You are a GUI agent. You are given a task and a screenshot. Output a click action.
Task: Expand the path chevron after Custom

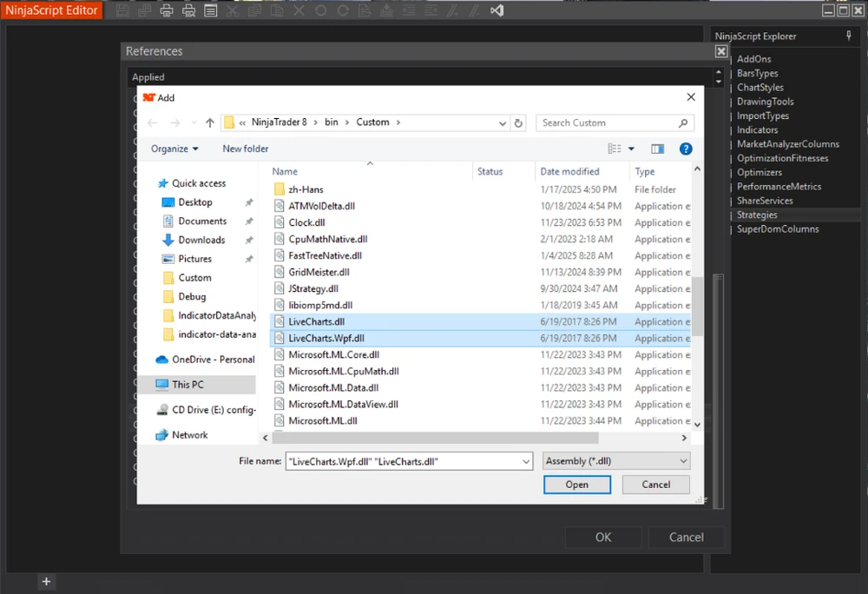[x=398, y=122]
